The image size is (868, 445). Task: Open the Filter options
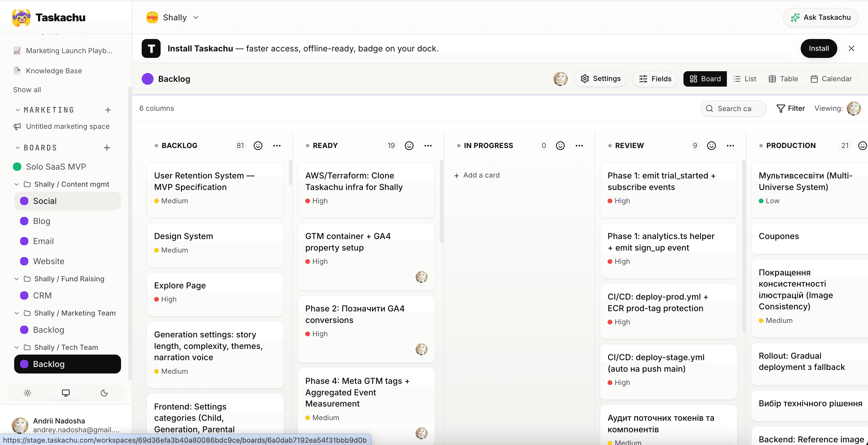click(x=791, y=108)
